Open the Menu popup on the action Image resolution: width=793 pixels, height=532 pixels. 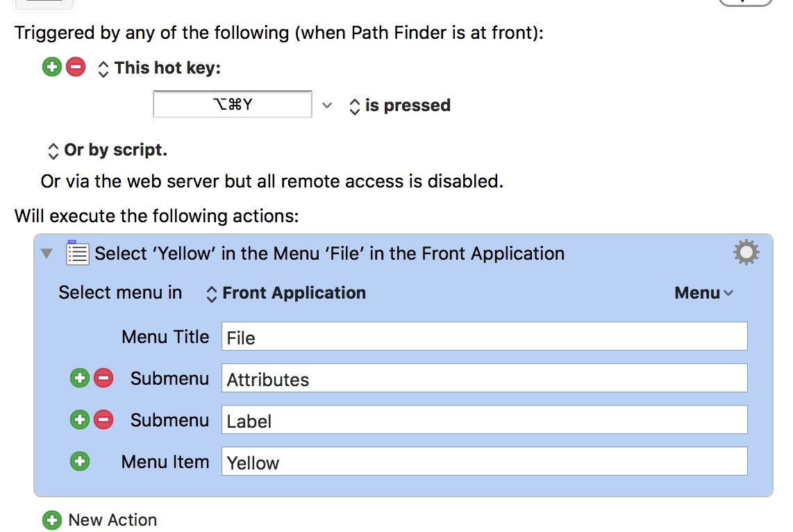point(703,293)
